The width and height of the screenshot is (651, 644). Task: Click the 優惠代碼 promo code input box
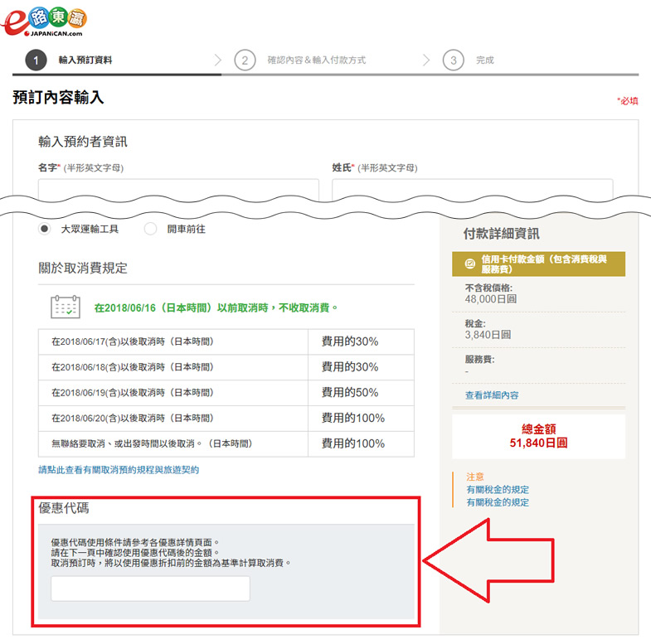[150, 588]
